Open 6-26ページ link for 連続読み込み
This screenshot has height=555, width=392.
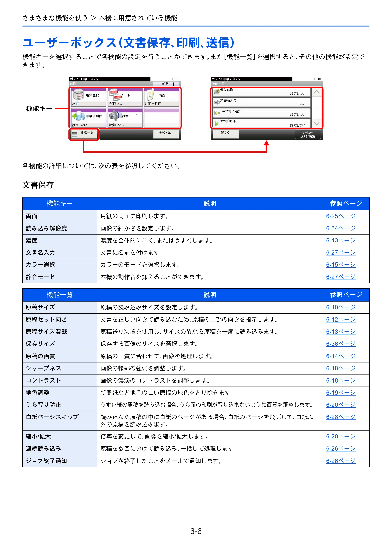341,449
